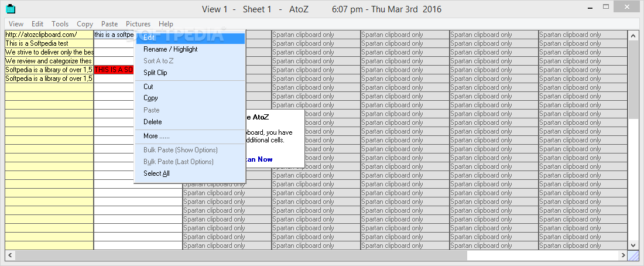
Task: Choose Edit in the context menu
Action: pyautogui.click(x=190, y=38)
